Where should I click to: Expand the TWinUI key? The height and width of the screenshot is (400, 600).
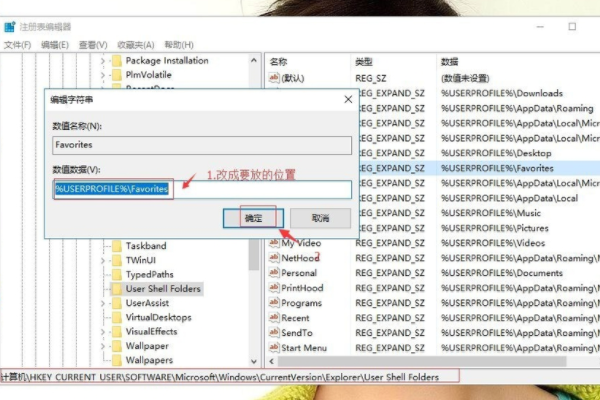[103, 260]
